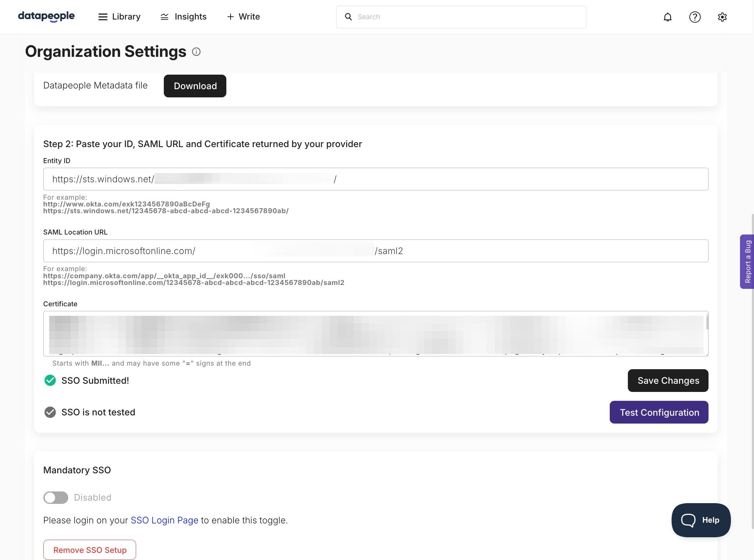Click the Report a Bug side tab
This screenshot has width=754, height=560.
(x=747, y=262)
